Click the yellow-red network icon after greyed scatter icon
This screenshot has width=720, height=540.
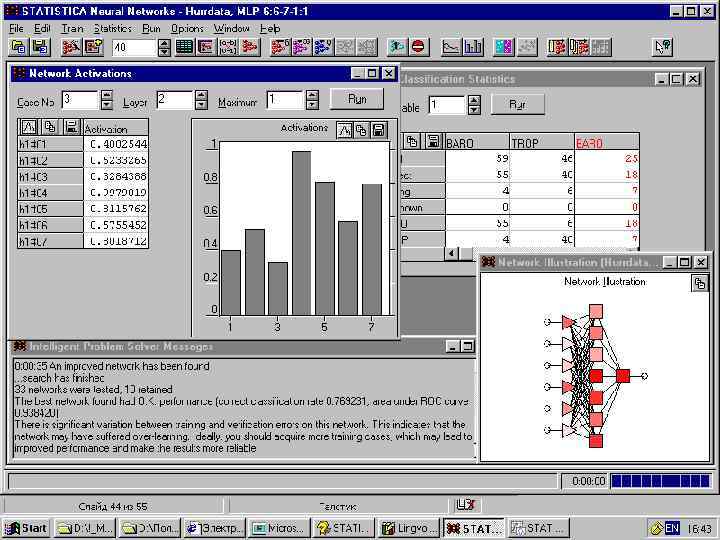tap(557, 47)
